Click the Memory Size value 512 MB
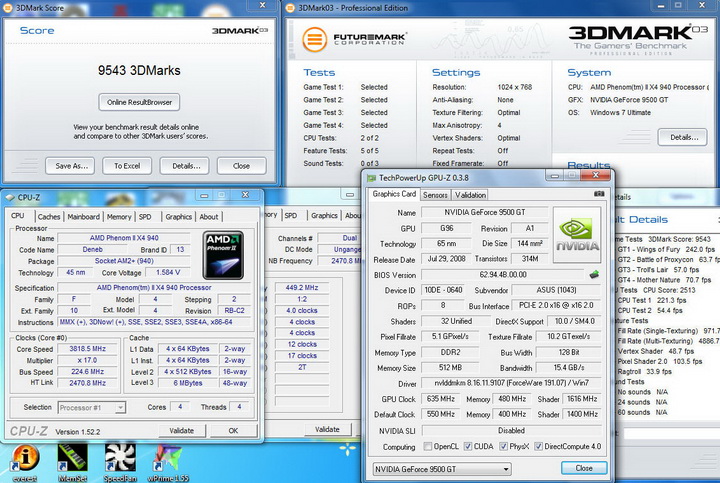The image size is (720, 483). point(450,367)
